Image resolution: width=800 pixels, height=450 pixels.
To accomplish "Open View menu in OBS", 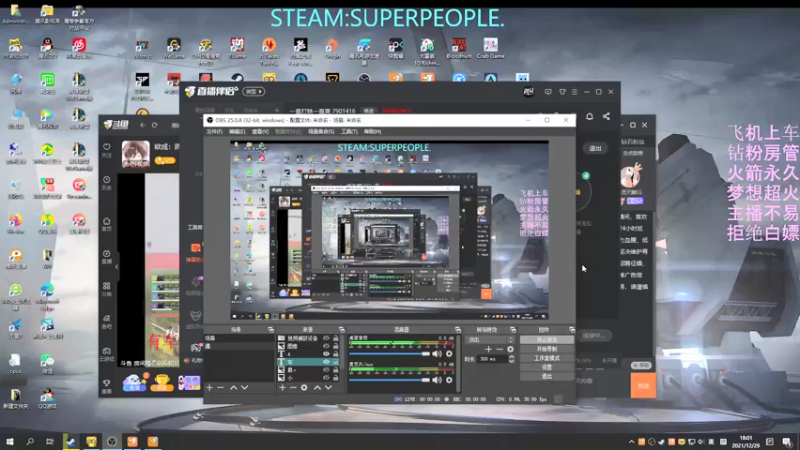I will click(x=260, y=132).
